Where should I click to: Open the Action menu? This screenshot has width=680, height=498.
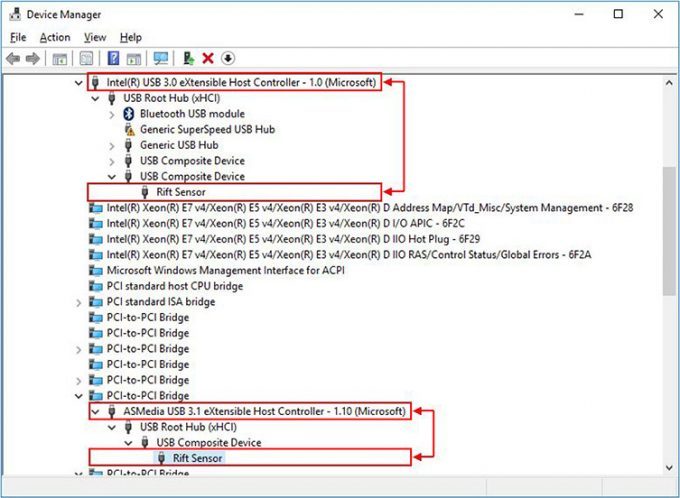tap(55, 38)
